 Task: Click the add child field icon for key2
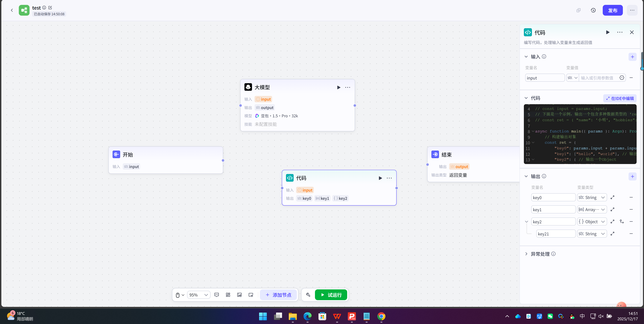click(x=622, y=222)
